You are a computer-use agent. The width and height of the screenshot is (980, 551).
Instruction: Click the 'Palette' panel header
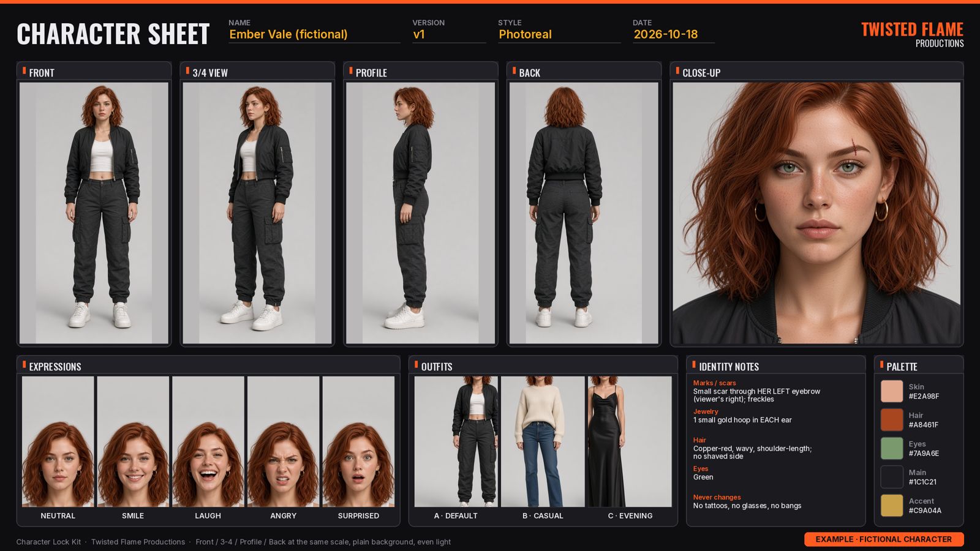point(919,366)
